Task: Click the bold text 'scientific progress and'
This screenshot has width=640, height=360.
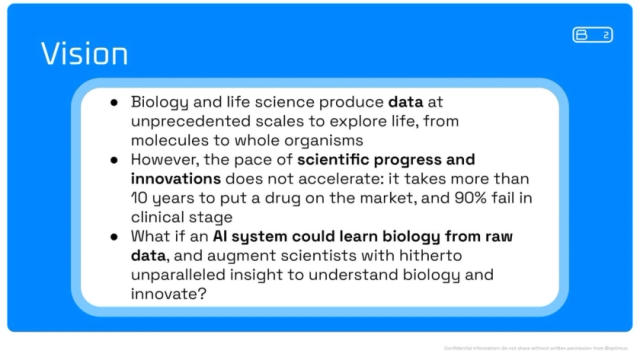Action: tap(386, 160)
